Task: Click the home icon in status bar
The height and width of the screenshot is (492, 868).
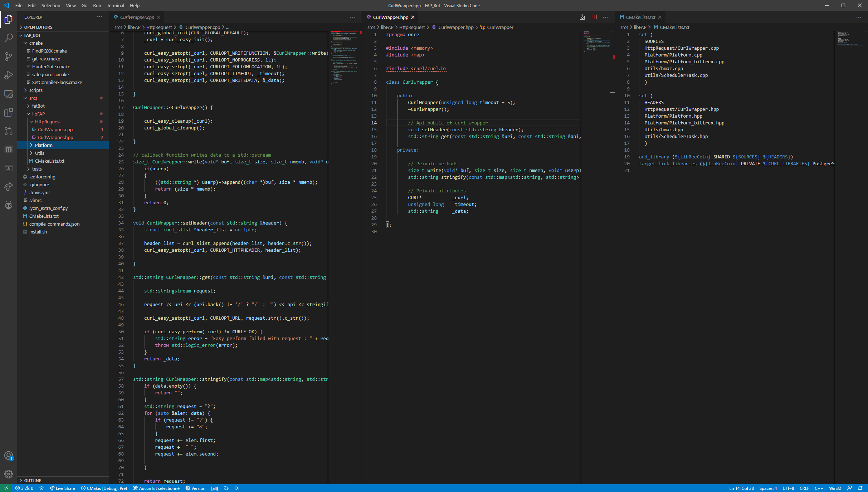Action: pos(42,488)
